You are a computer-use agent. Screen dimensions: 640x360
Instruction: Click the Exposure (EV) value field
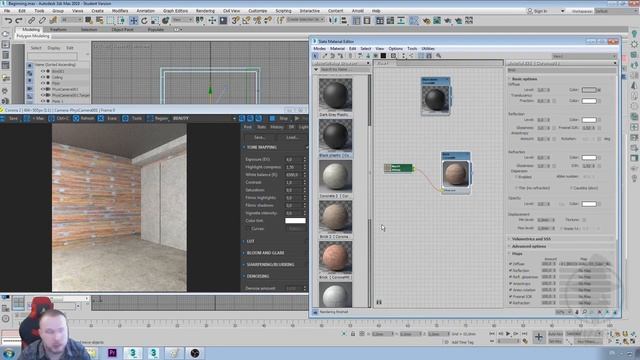(293, 160)
